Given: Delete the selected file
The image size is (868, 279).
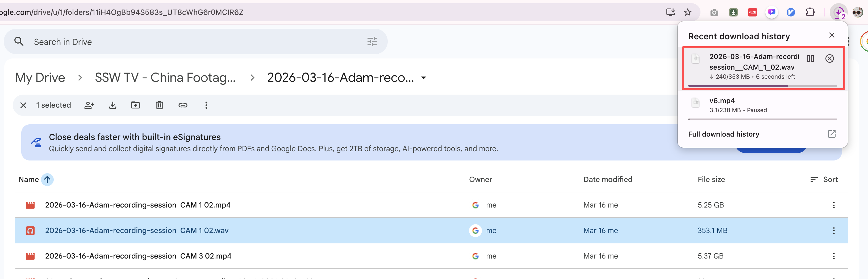Looking at the screenshot, I should [x=159, y=105].
